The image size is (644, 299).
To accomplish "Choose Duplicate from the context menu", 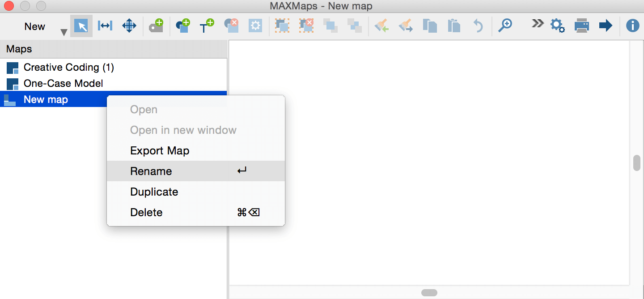I will point(196,192).
